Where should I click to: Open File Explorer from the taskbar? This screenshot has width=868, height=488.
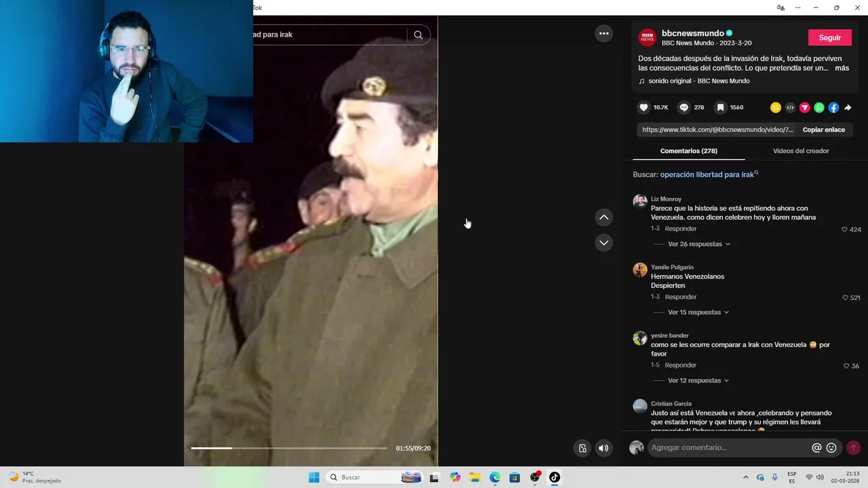[475, 477]
